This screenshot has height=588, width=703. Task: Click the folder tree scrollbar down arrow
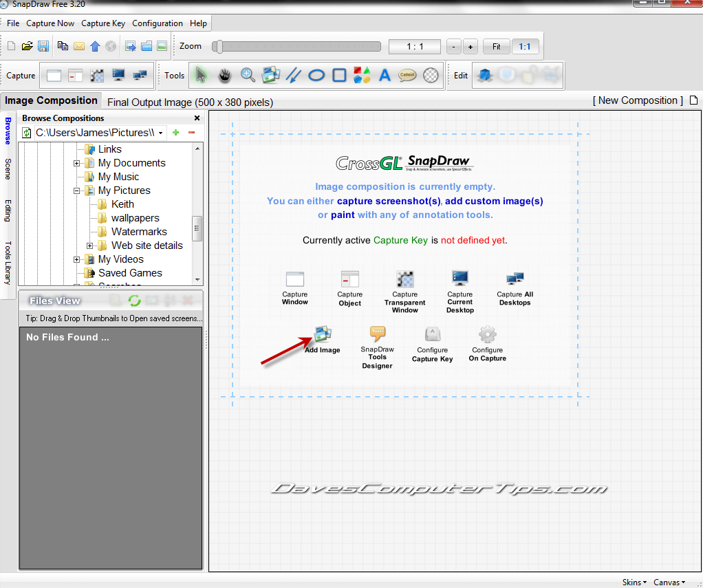tap(197, 279)
